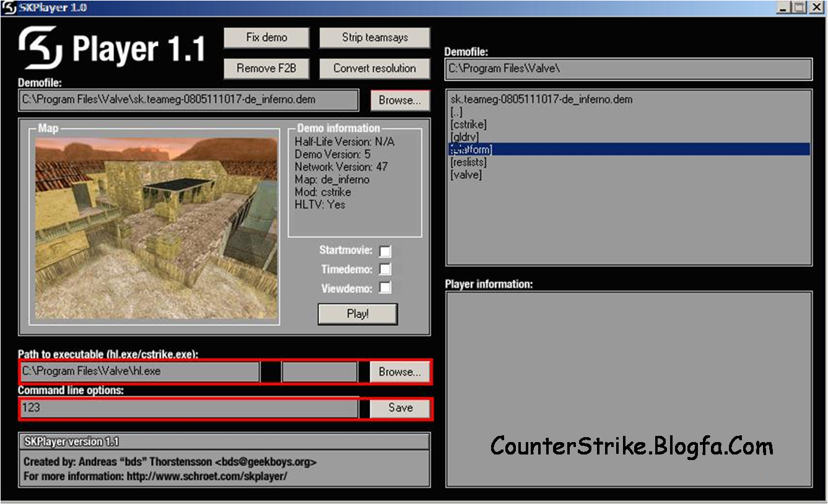The image size is (828, 504).
Task: Click the Map: de_inferno info line
Action: (x=332, y=180)
